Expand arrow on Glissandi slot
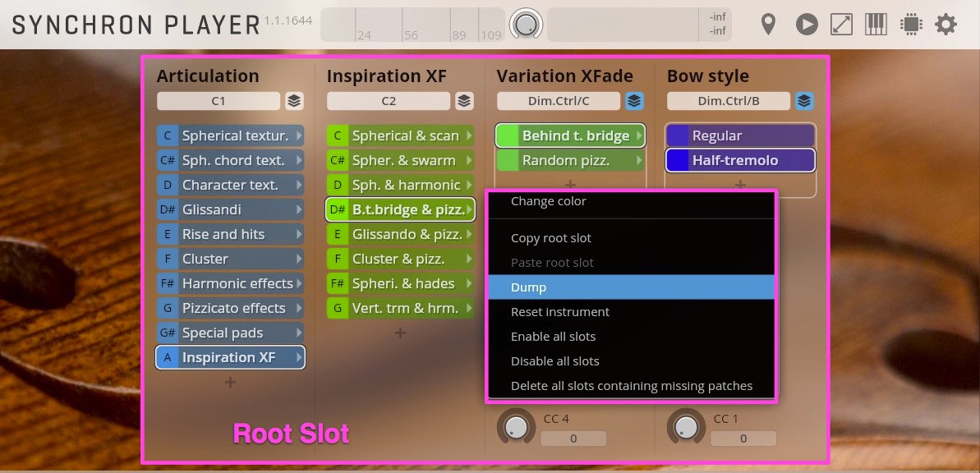The height and width of the screenshot is (473, 980). pyautogui.click(x=299, y=209)
